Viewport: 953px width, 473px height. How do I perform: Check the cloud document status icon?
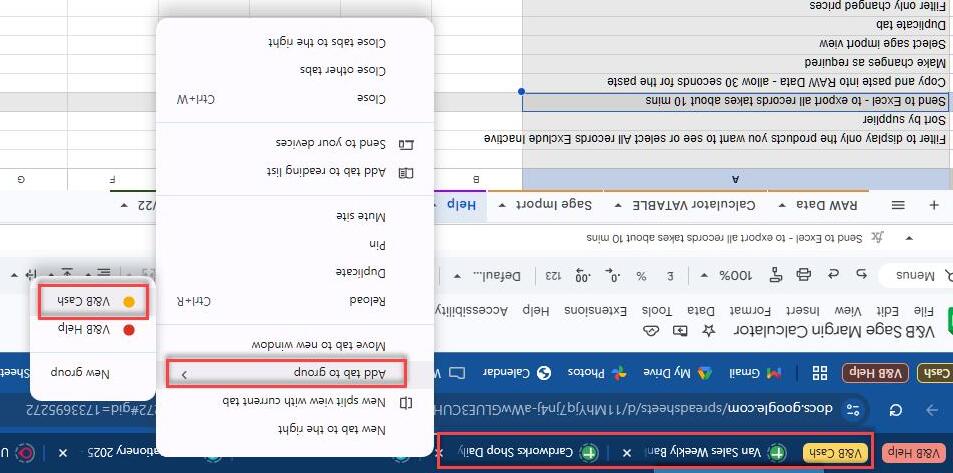(650, 330)
